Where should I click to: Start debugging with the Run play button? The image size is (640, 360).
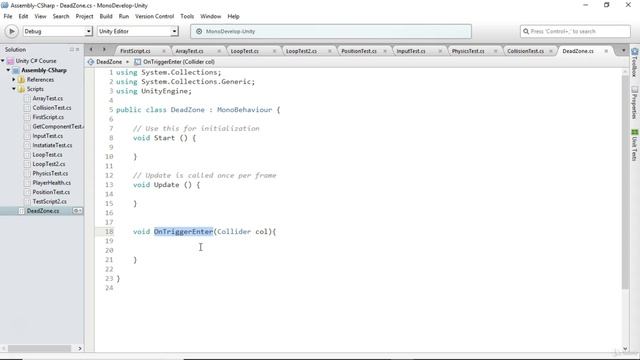[11, 31]
